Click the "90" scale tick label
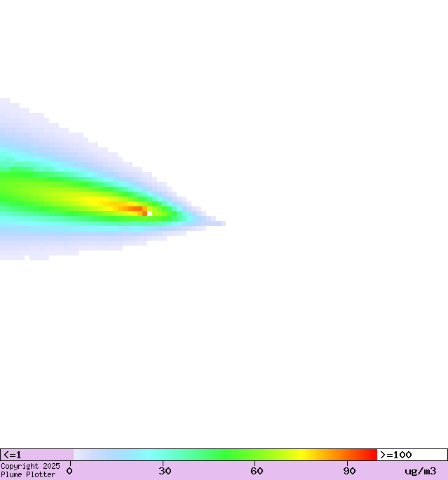448x480 pixels. (349, 471)
